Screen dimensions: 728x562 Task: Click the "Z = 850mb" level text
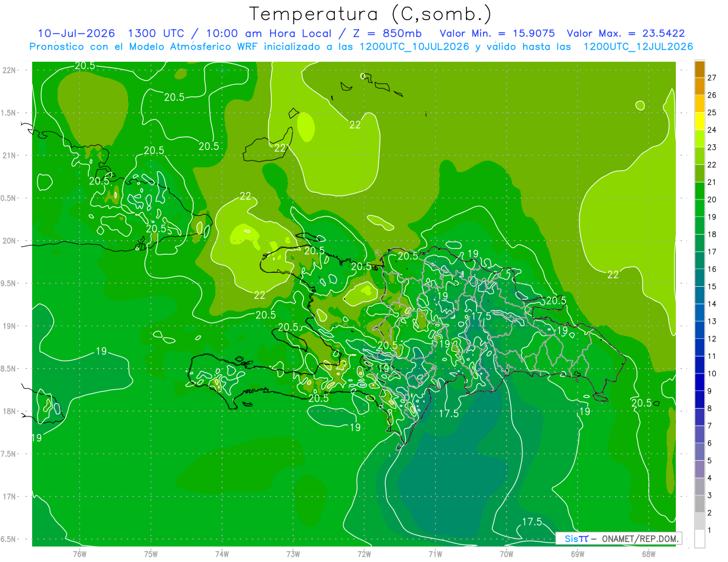point(387,33)
